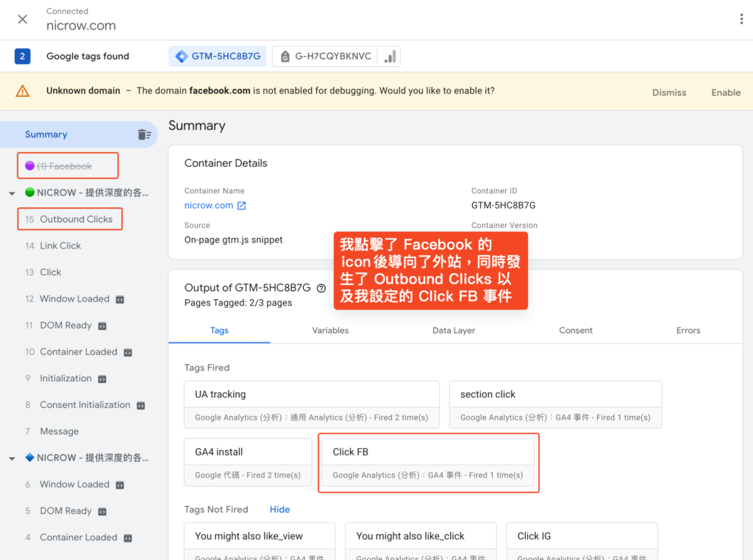Click code icon beside event 11 DOM Ready
Image resolution: width=753 pixels, height=560 pixels.
102,326
